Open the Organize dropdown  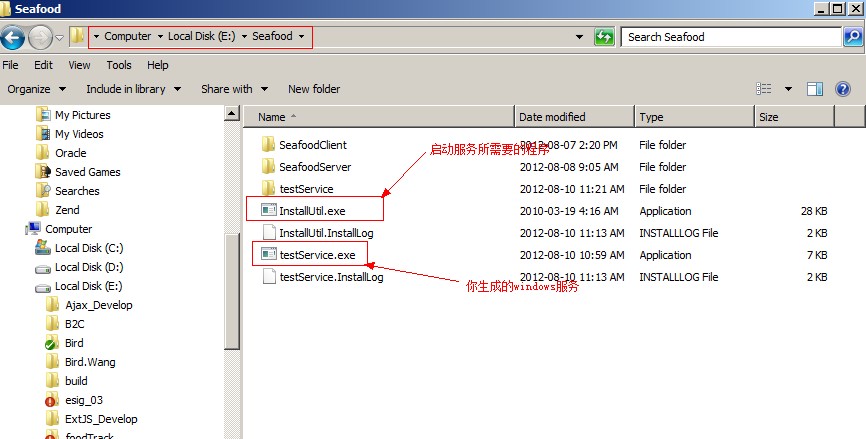36,89
